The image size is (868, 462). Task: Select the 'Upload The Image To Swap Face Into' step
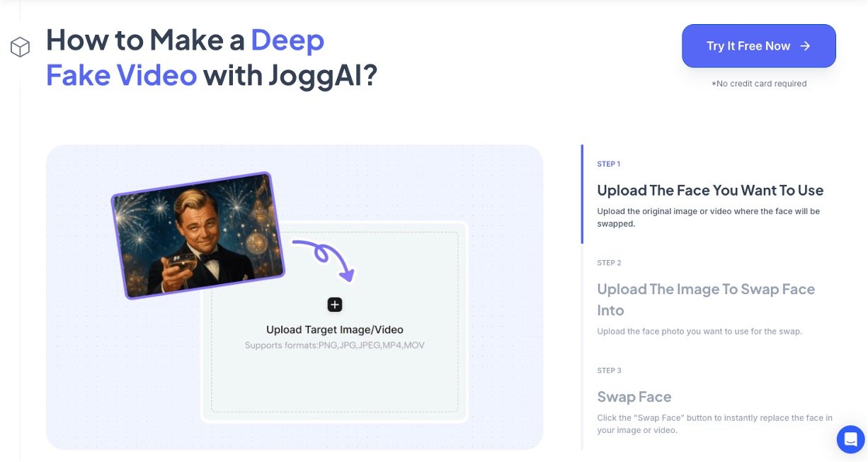706,299
